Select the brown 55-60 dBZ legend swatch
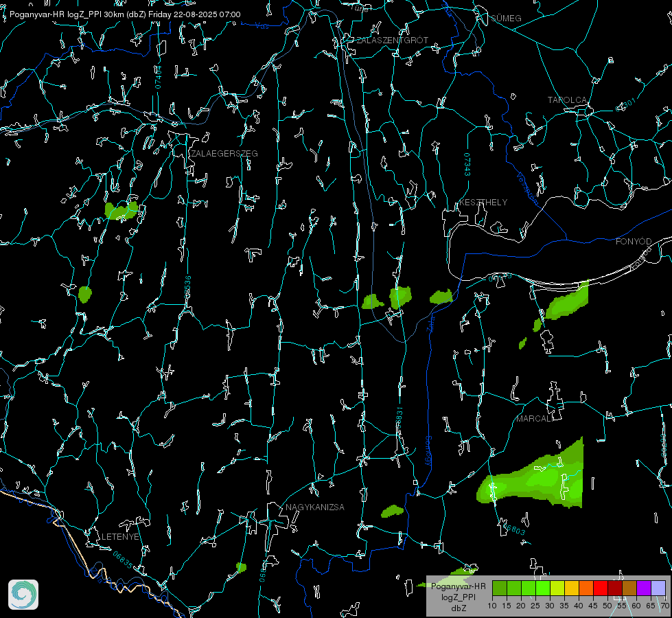 [629, 588]
